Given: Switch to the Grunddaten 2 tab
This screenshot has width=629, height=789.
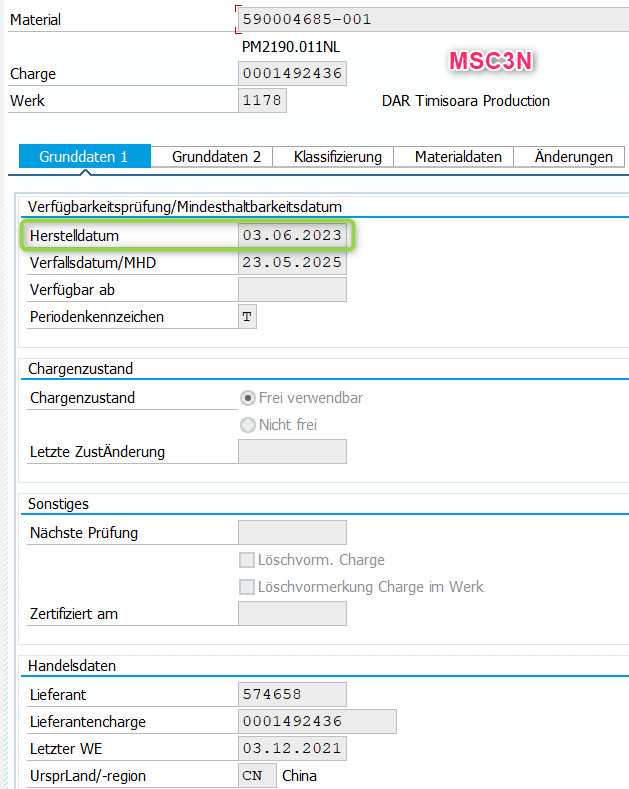Looking at the screenshot, I should pos(216,157).
